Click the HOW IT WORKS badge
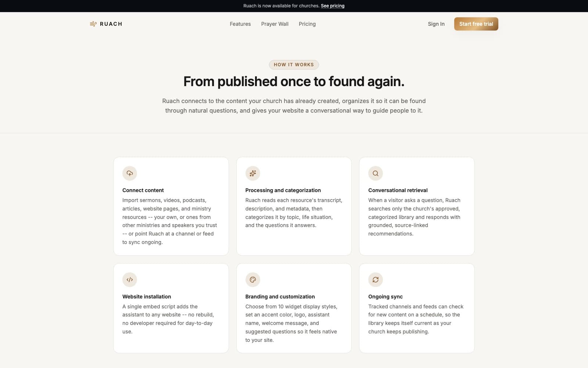 coord(294,65)
